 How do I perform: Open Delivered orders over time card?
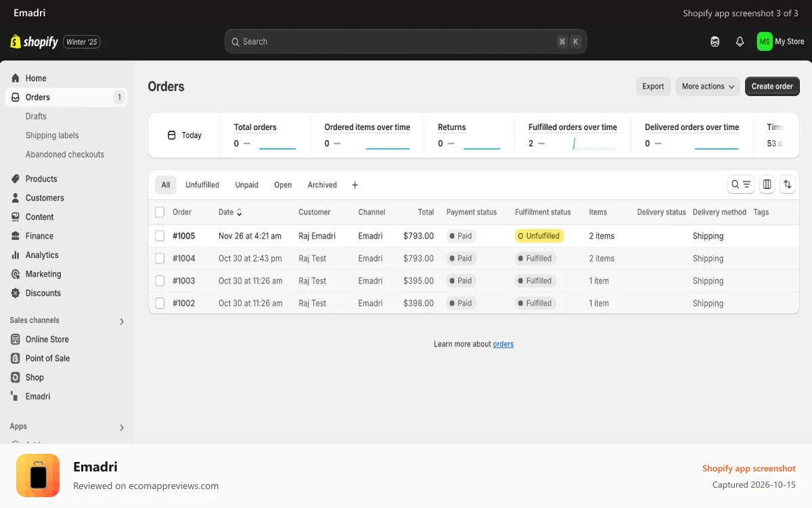(692, 135)
